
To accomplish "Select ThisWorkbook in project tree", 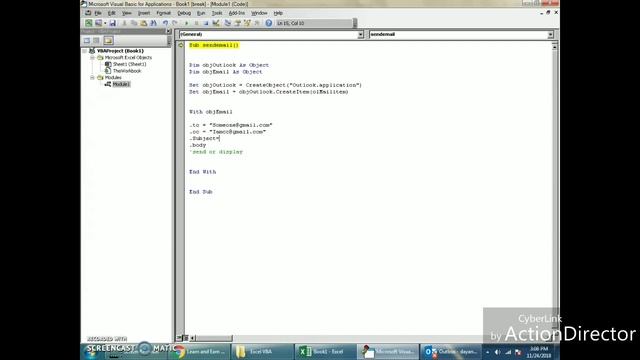I will click(127, 71).
